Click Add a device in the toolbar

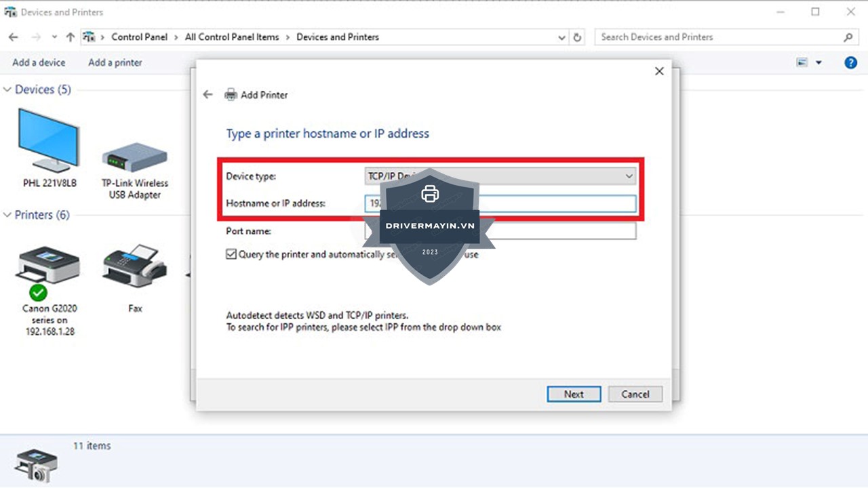(39, 62)
